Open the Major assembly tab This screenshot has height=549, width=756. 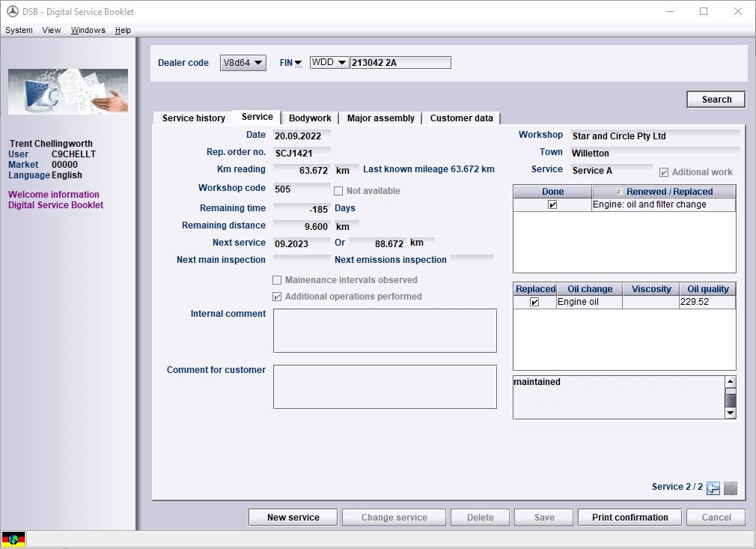tap(380, 118)
